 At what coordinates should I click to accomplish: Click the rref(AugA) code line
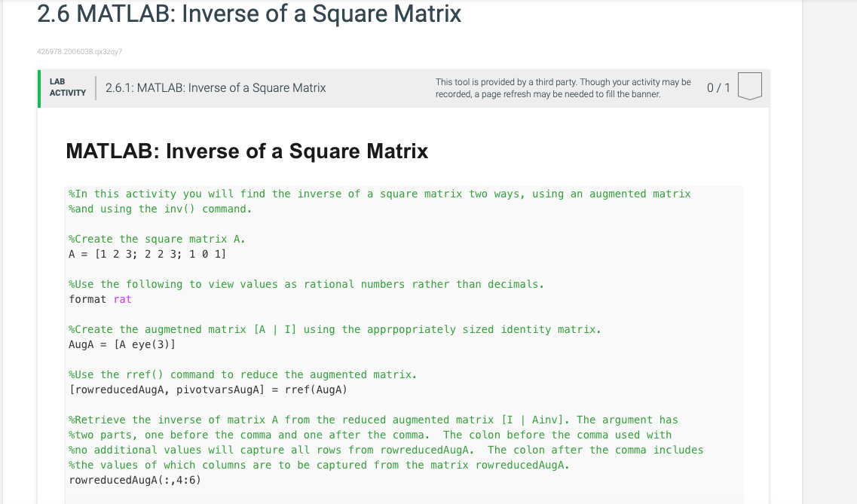pos(208,390)
